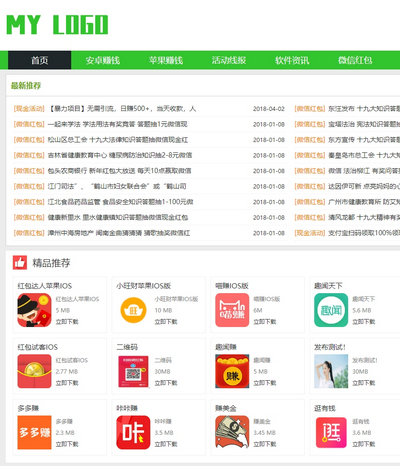
Task: Select the 活动线报 navigation item
Action: 229,60
